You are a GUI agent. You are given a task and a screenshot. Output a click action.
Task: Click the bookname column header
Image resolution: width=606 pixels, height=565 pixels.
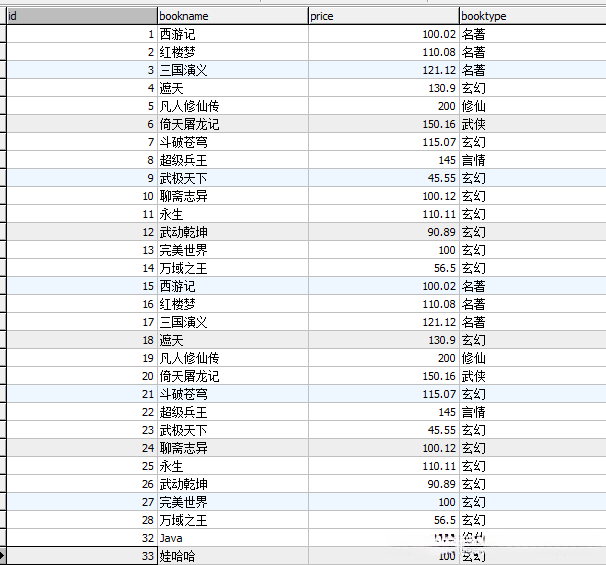click(x=233, y=16)
